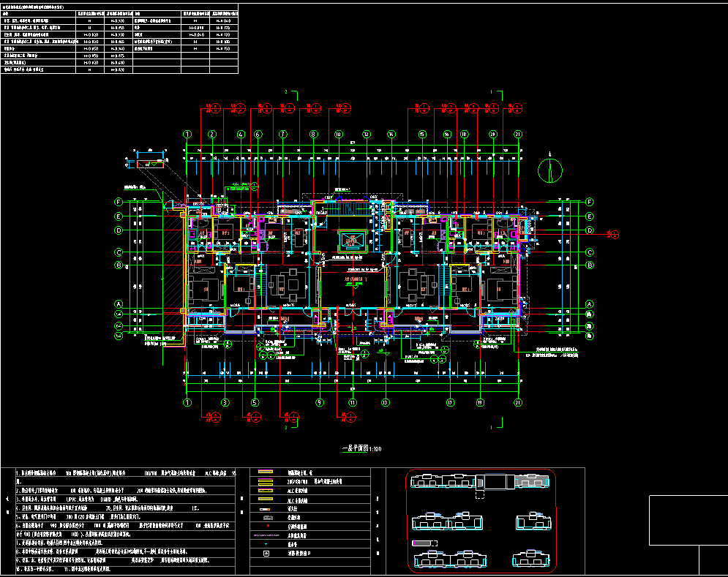The height and width of the screenshot is (577, 728).
Task: Select top grid axis bubble numbered 1
Action: click(x=187, y=135)
